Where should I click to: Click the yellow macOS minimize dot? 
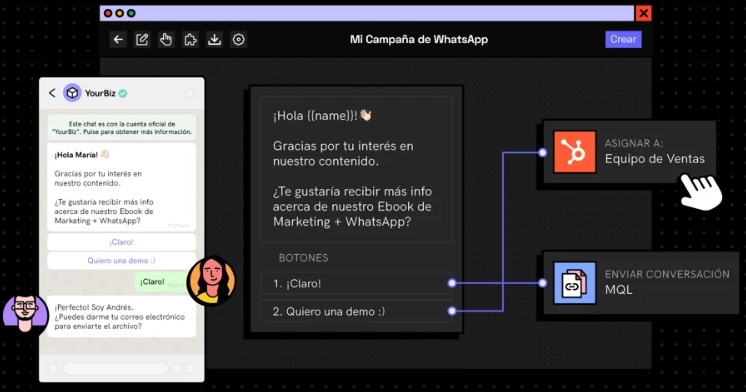coord(119,13)
